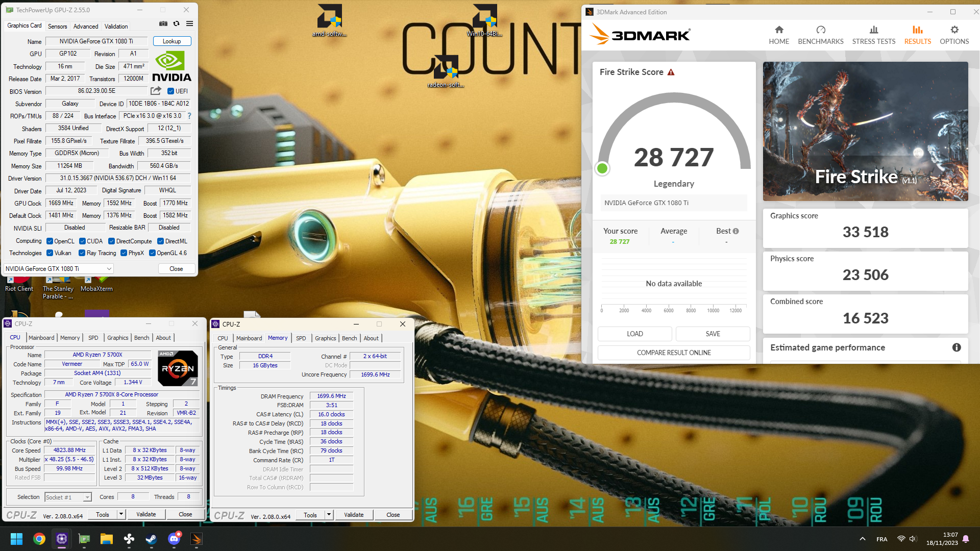
Task: Toggle the OpenCL checkbox
Action: (x=50, y=241)
